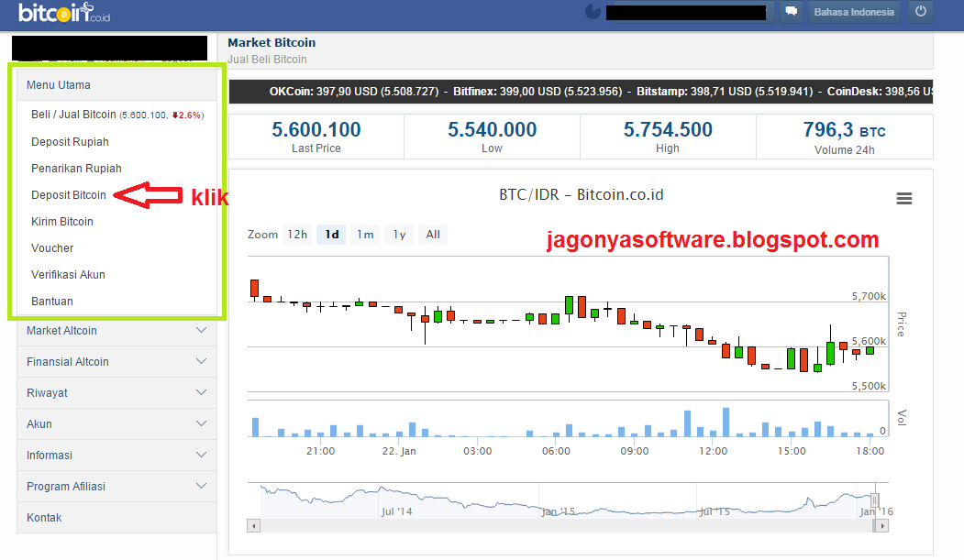Click the Bitfinex price in ticker
The height and width of the screenshot is (560, 964).
coord(537,92)
